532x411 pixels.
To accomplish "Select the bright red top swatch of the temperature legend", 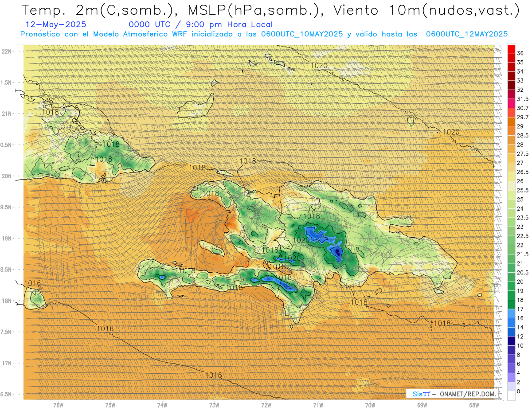I will [x=511, y=48].
